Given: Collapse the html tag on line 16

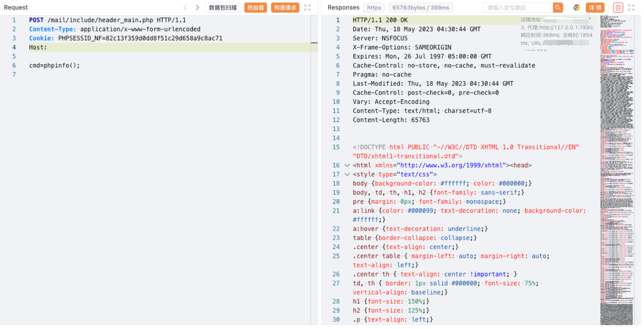Looking at the screenshot, I should [347, 165].
